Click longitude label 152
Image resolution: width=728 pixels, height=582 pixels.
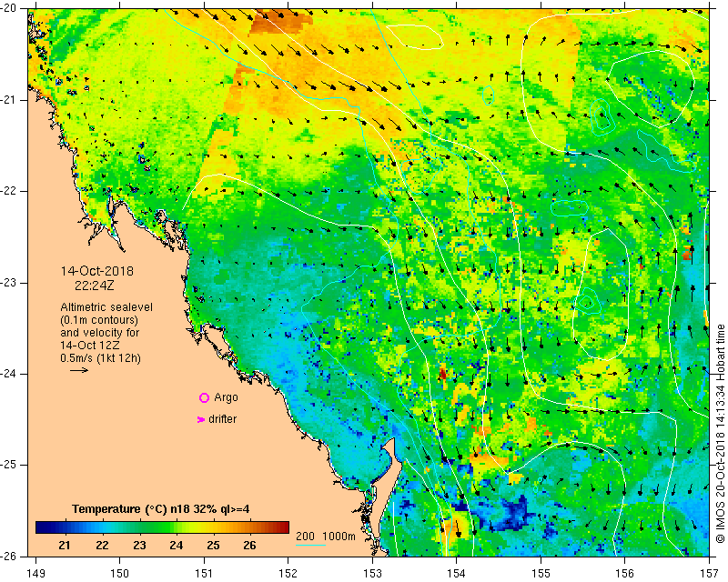coord(288,573)
